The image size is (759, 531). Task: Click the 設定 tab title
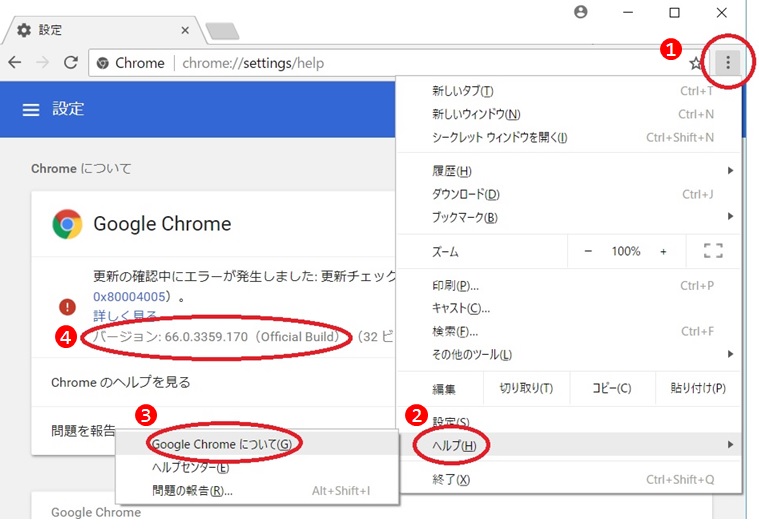(x=50, y=30)
